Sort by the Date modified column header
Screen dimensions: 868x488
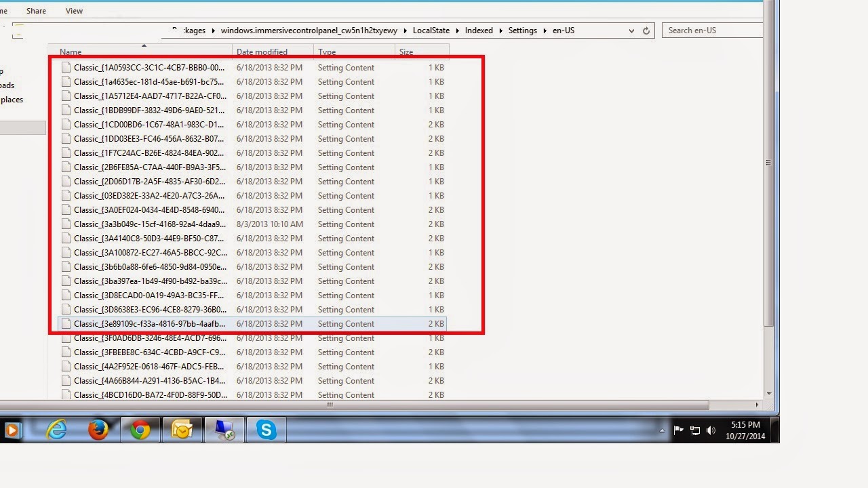(x=262, y=52)
